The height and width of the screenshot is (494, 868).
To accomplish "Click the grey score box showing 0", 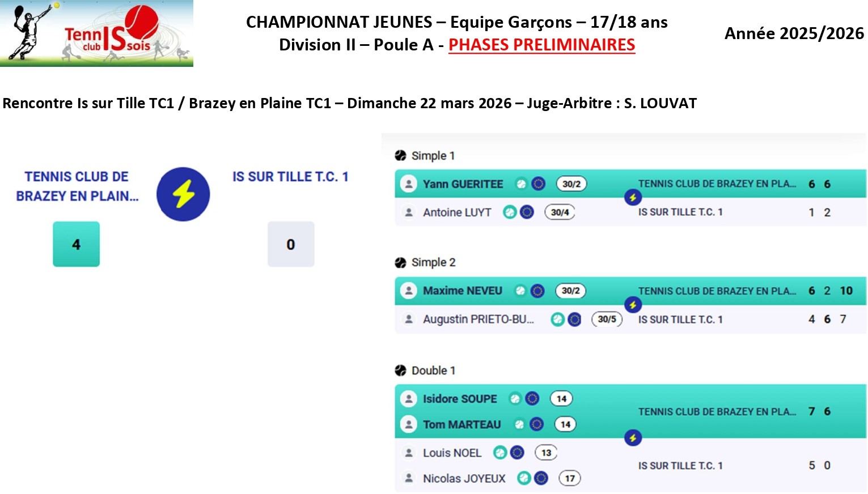I will (291, 244).
